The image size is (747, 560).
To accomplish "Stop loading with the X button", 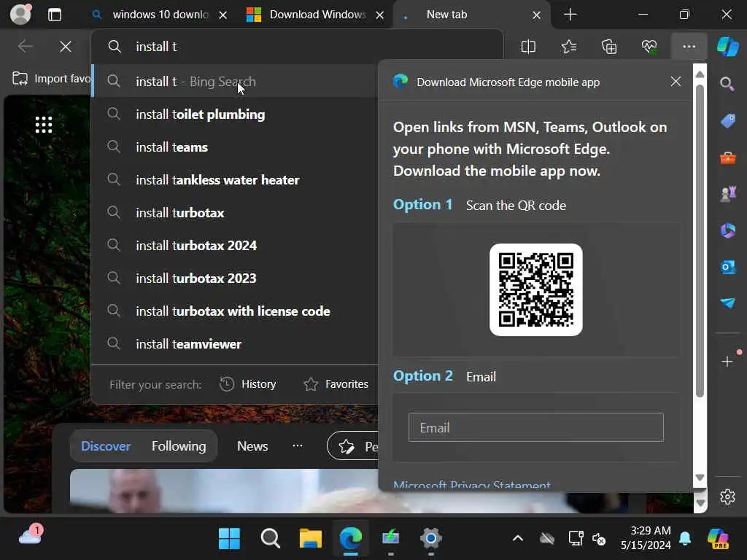I will [x=65, y=47].
